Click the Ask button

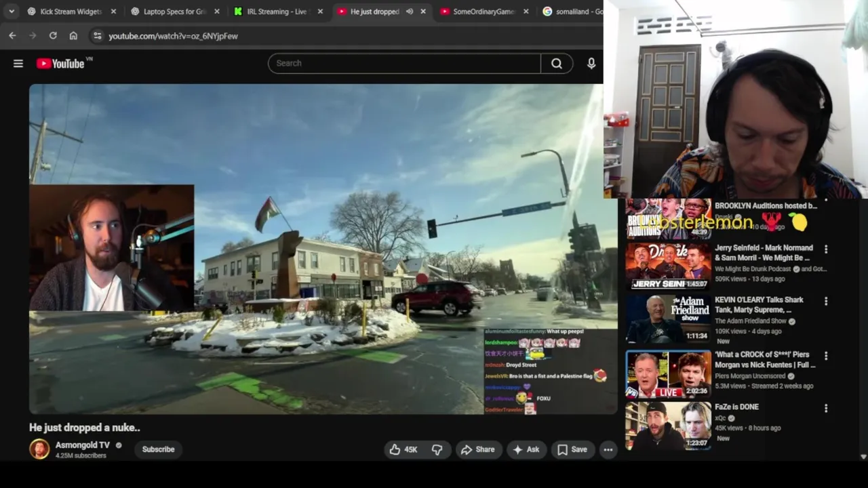526,449
